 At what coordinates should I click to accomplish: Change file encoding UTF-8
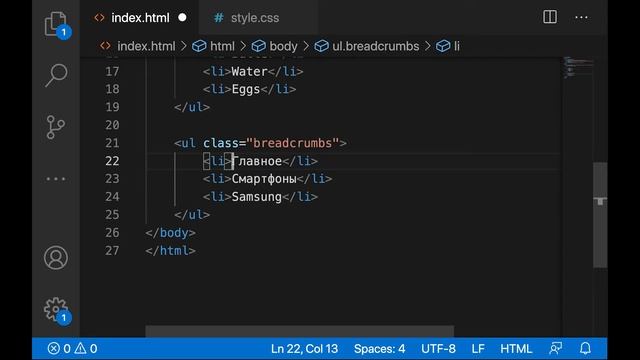pyautogui.click(x=438, y=349)
